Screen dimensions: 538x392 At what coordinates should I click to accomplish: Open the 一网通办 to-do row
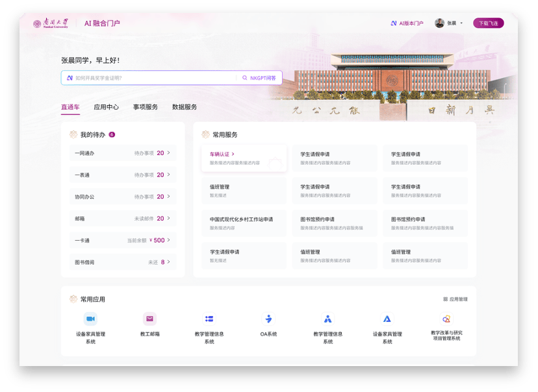coord(123,153)
